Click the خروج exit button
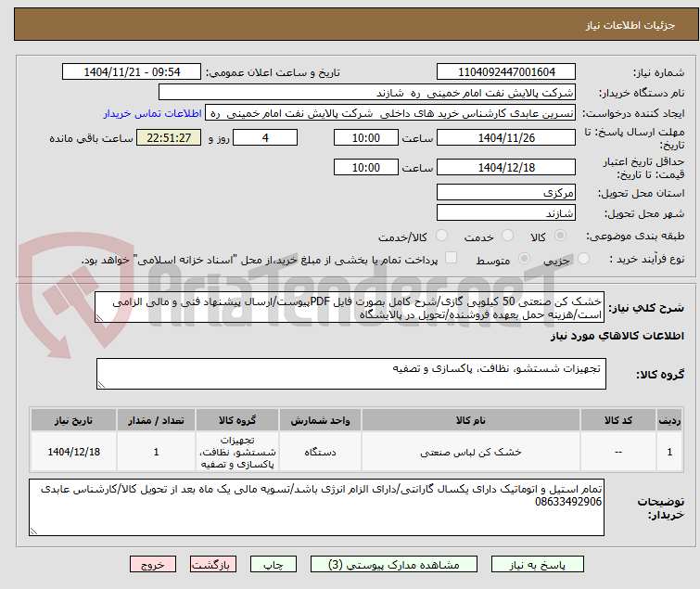Screen dimensions: 700x589 pos(153,565)
